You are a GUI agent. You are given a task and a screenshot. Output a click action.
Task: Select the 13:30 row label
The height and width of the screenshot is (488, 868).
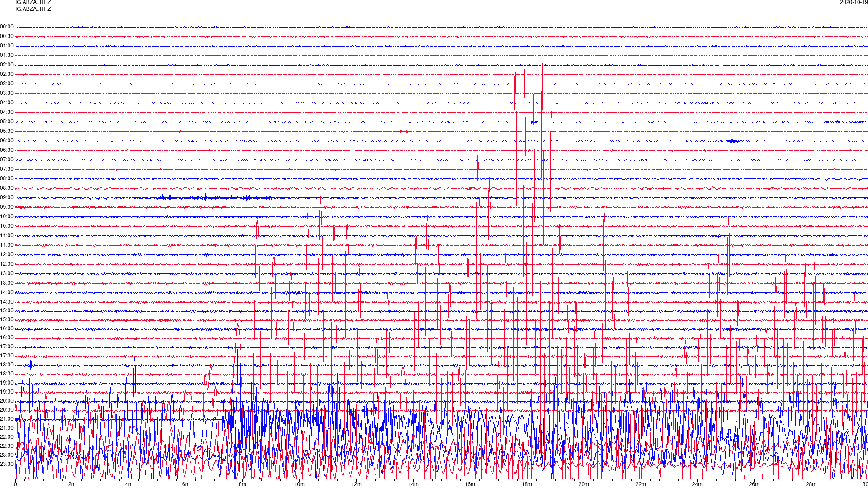(x=7, y=283)
